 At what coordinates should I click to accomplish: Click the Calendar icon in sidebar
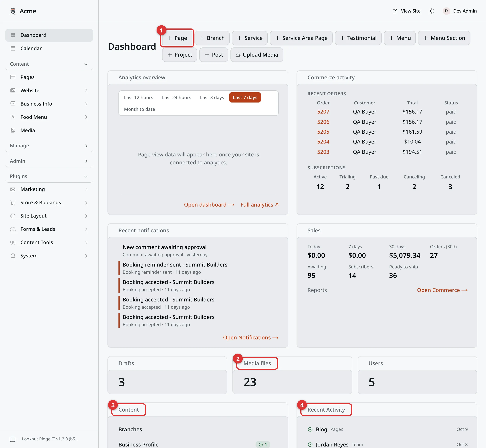point(13,48)
